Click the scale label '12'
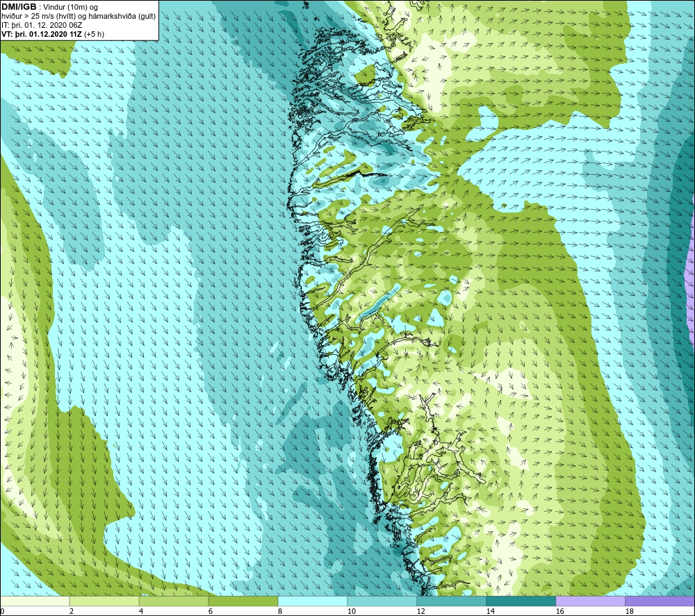 420,611
